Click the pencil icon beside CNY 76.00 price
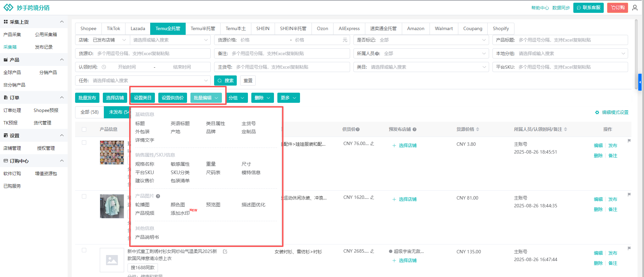The width and height of the screenshot is (644, 277). 372,144
